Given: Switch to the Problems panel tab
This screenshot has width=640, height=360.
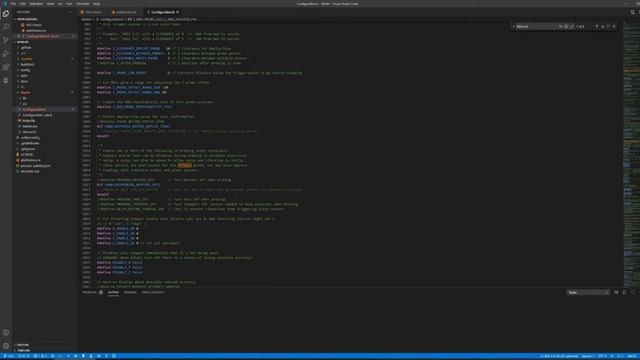Looking at the screenshot, I should [x=89, y=292].
